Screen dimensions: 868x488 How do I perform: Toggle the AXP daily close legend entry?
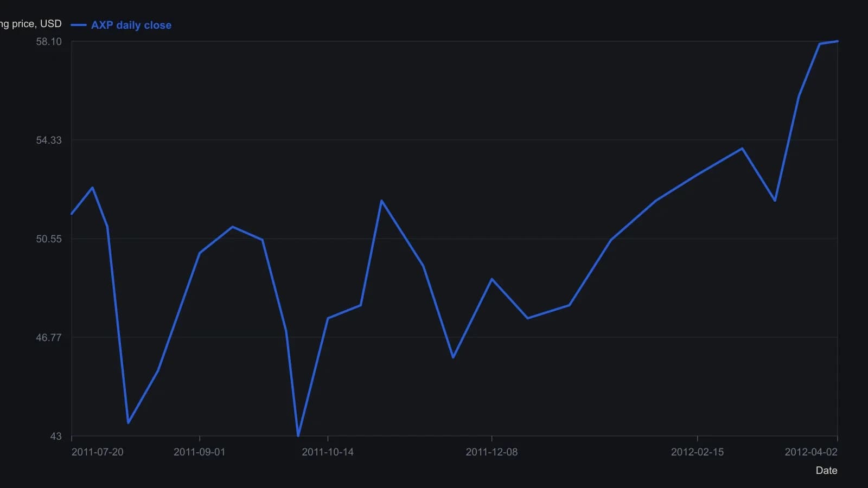point(121,25)
